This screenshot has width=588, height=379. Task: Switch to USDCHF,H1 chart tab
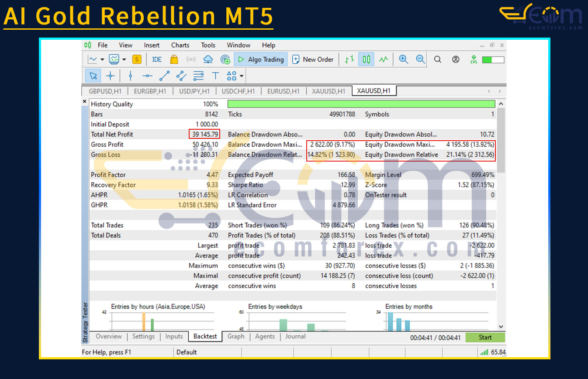coord(238,91)
